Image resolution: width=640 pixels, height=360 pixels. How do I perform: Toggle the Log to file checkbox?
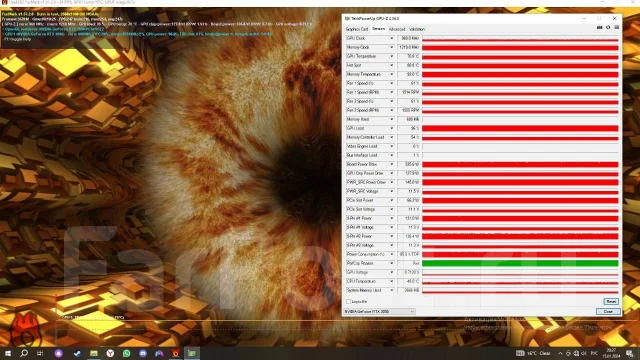pos(348,302)
